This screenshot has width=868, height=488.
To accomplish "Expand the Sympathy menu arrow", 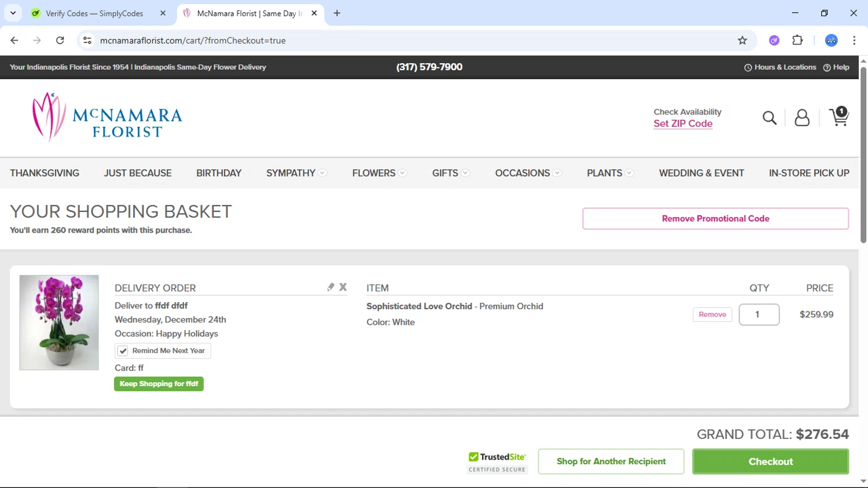I will point(322,173).
